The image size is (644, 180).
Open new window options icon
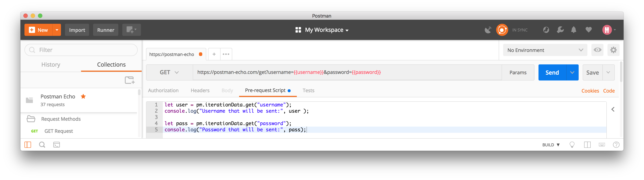[x=131, y=30]
